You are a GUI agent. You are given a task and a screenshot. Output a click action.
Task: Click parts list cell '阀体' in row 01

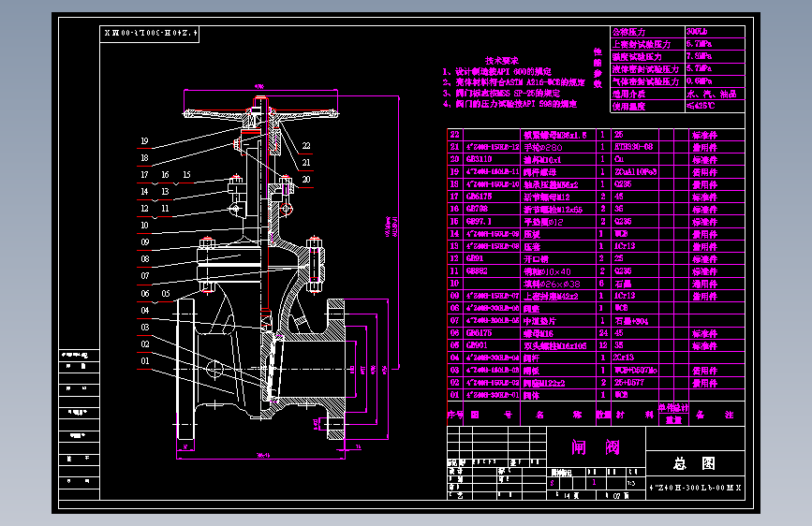click(531, 396)
